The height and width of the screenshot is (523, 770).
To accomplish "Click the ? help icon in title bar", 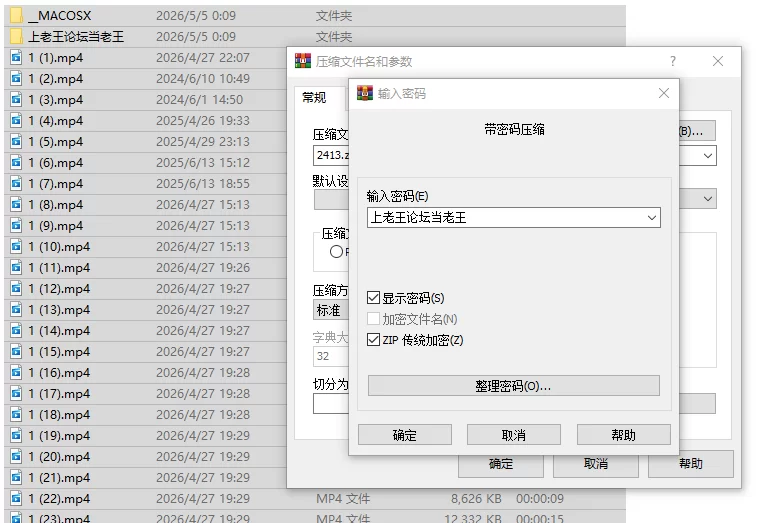I will pyautogui.click(x=673, y=61).
